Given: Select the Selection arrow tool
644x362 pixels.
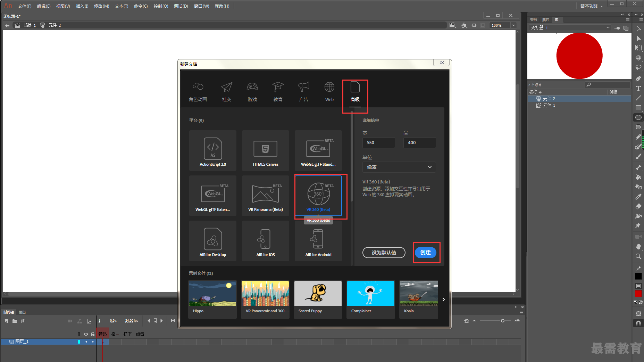Looking at the screenshot, I should pyautogui.click(x=638, y=28).
